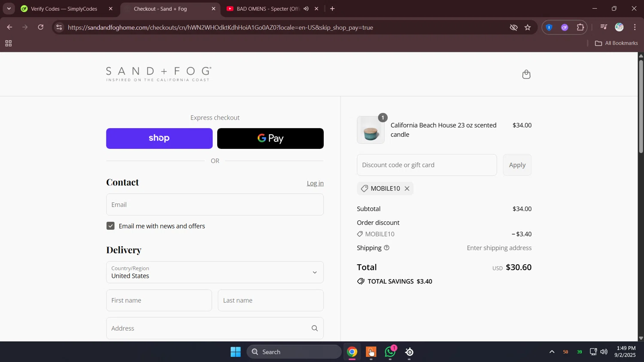Open the tab search dropdown arrow
Screen dimensions: 644x362
pyautogui.click(x=9, y=9)
